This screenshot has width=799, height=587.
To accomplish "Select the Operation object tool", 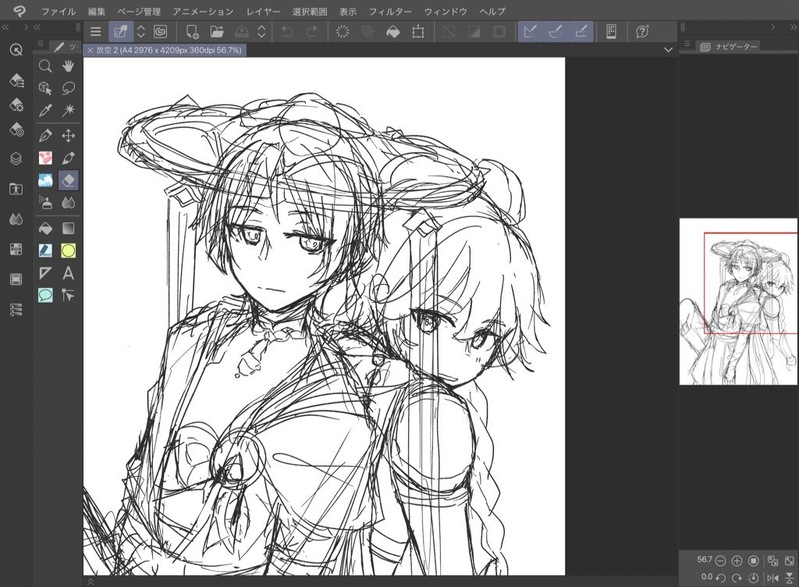I will [x=45, y=89].
